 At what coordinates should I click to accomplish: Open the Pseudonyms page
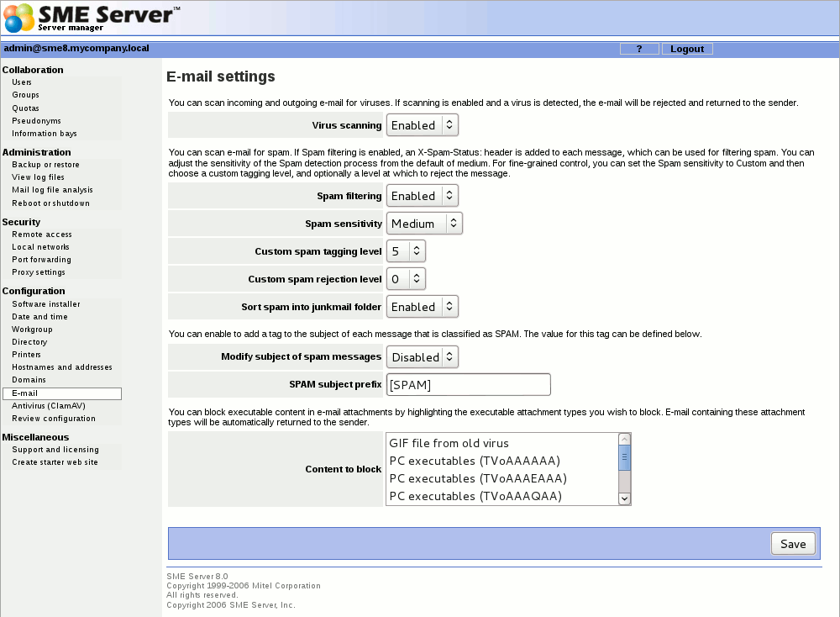point(36,120)
